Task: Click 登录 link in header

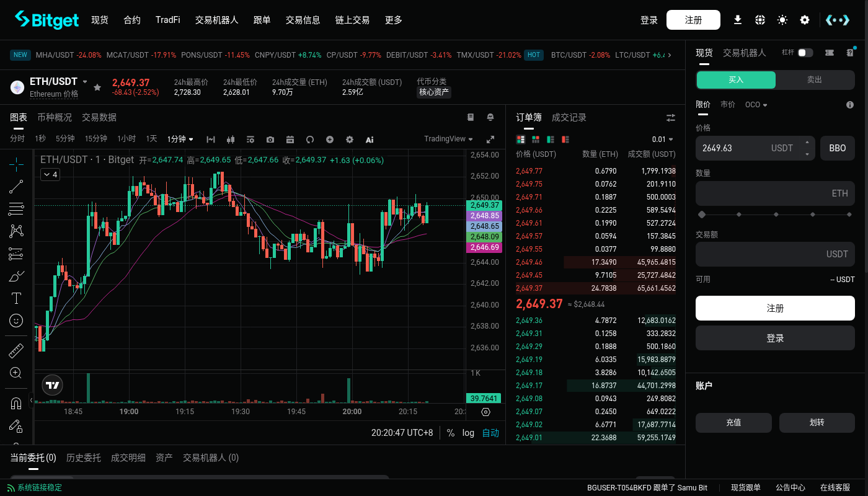Action: point(649,20)
